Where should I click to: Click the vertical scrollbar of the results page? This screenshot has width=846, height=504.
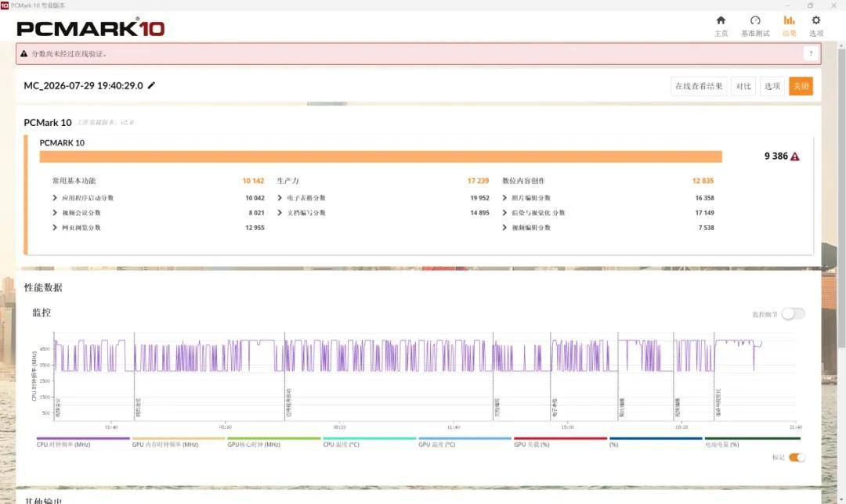[x=841, y=196]
